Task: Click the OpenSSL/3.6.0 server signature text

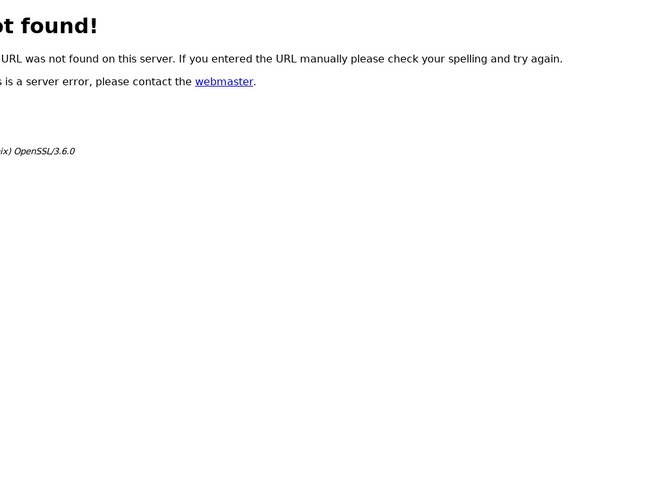Action: pos(44,152)
